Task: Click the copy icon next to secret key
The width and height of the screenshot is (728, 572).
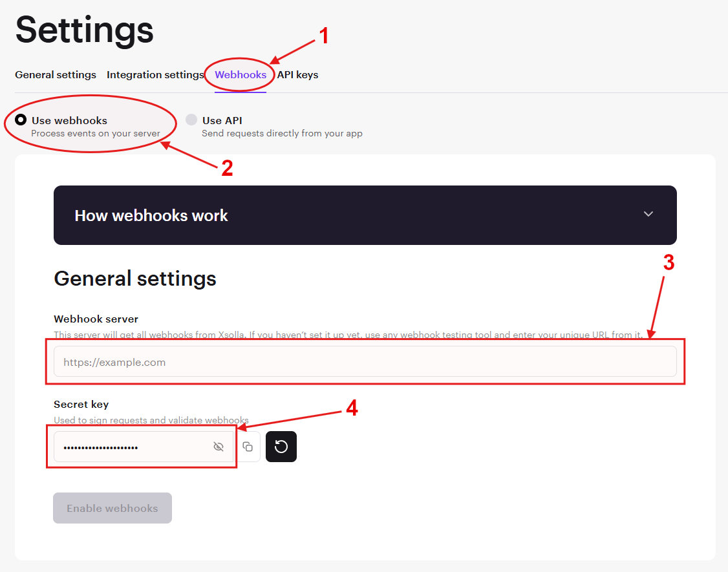Action: click(248, 447)
